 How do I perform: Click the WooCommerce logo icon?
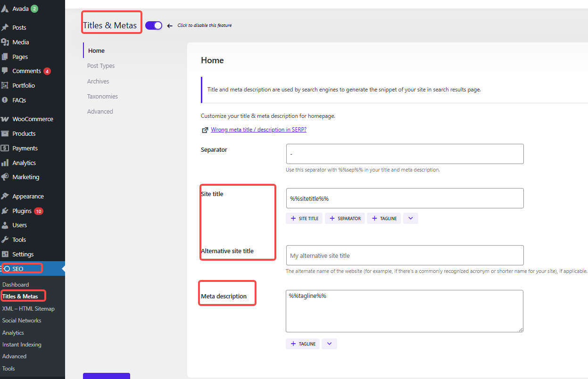5,119
